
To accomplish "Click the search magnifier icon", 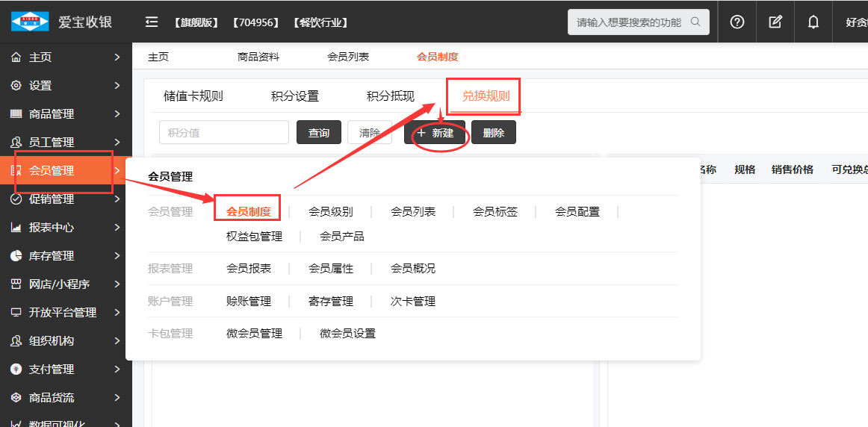I will point(695,22).
